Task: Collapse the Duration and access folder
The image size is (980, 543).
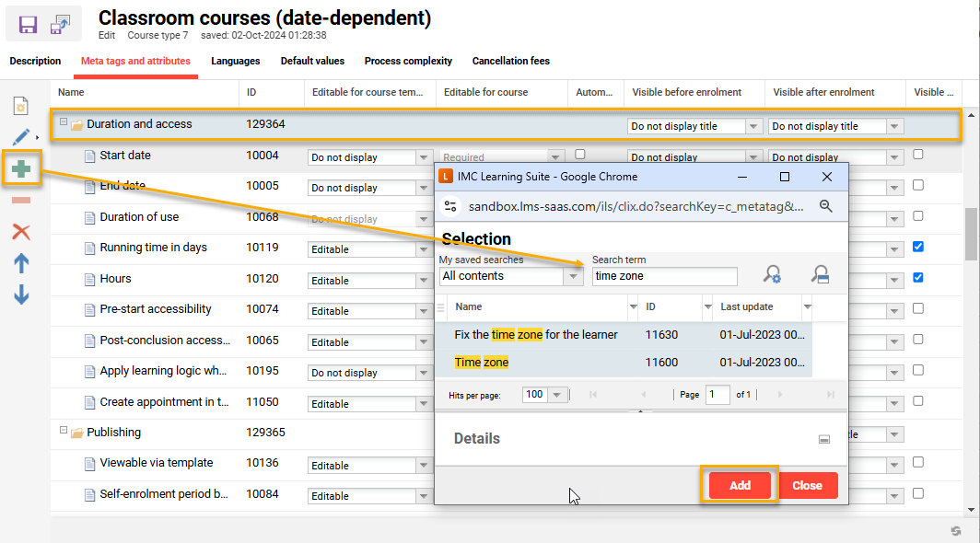Action: (x=64, y=122)
